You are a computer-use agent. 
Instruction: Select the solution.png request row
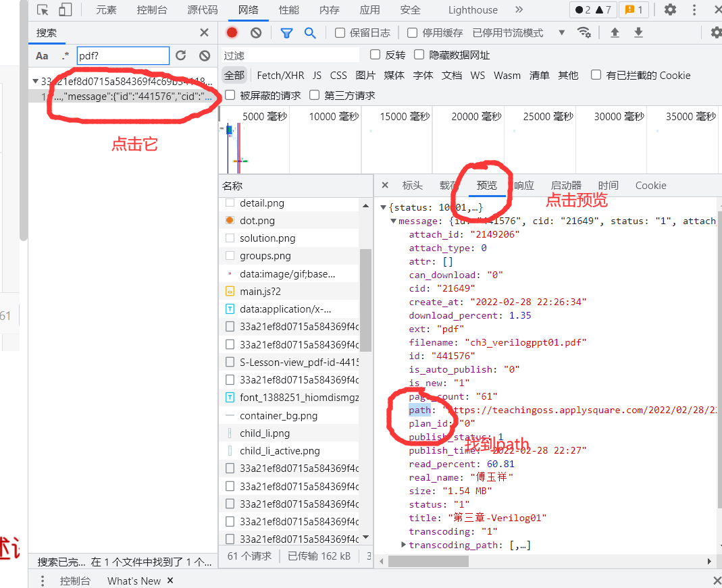tap(288, 238)
